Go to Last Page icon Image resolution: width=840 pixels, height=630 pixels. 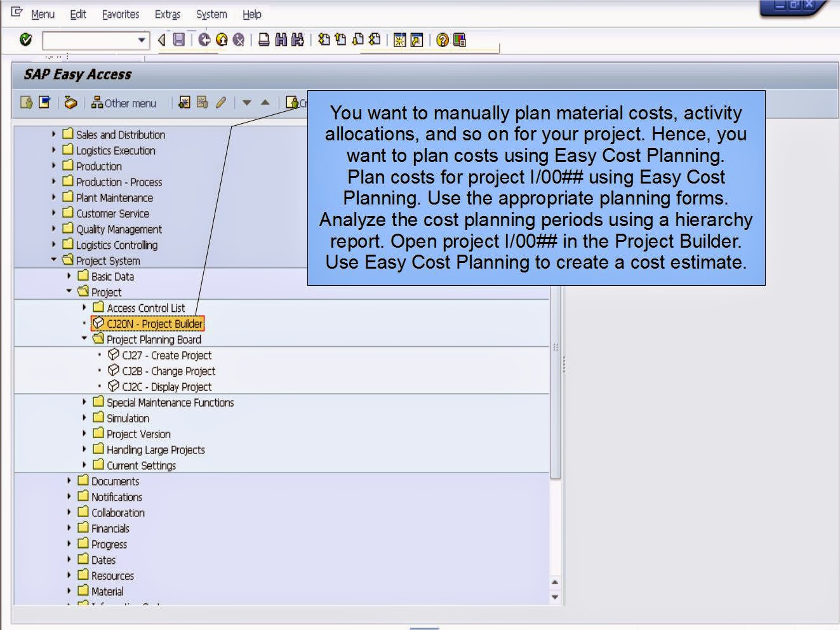(x=375, y=40)
